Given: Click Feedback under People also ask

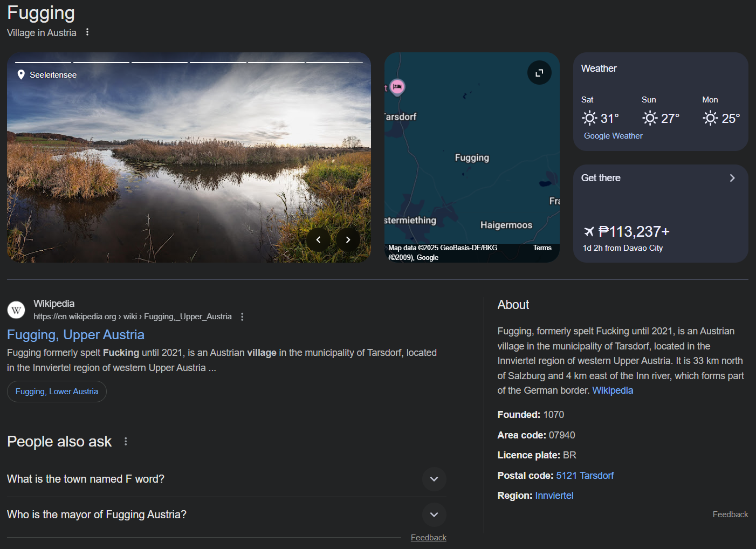Looking at the screenshot, I should coord(429,538).
